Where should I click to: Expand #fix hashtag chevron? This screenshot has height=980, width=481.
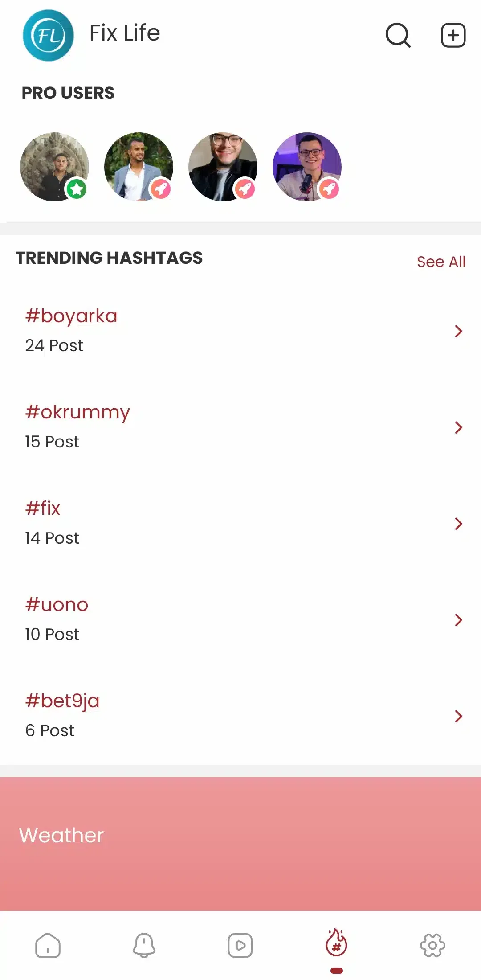coord(458,524)
